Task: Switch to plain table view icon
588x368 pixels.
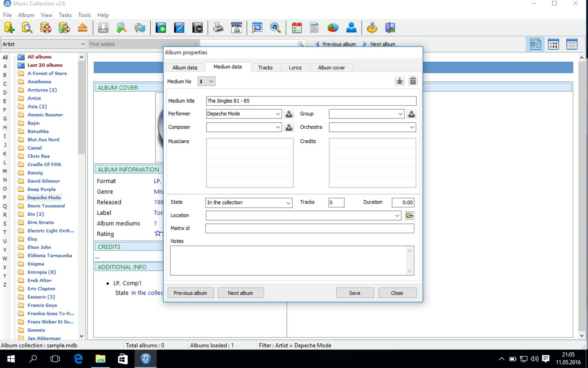Action: (572, 44)
